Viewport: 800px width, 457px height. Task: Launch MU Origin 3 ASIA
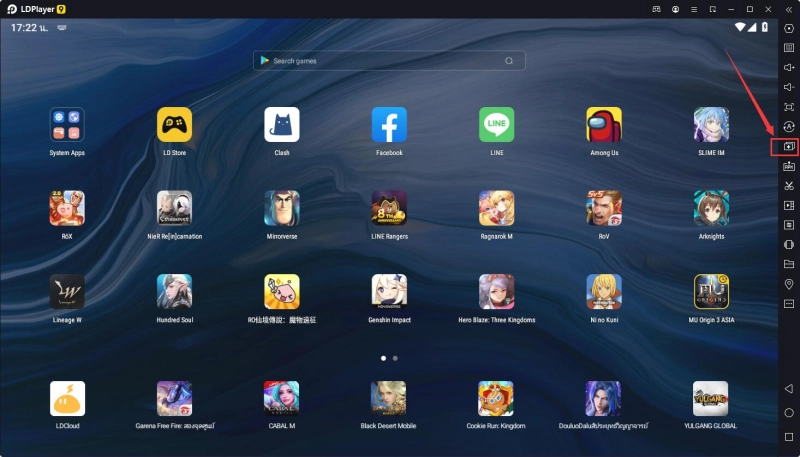pyautogui.click(x=711, y=292)
